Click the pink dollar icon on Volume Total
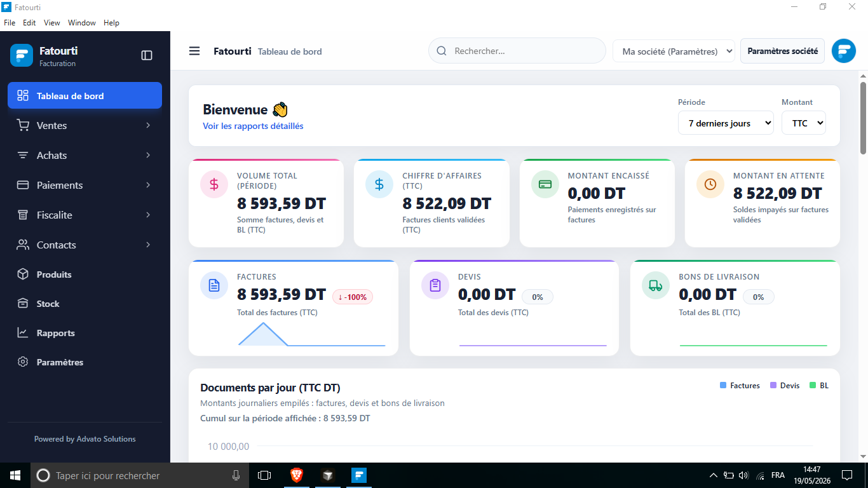The image size is (868, 488). (x=214, y=184)
